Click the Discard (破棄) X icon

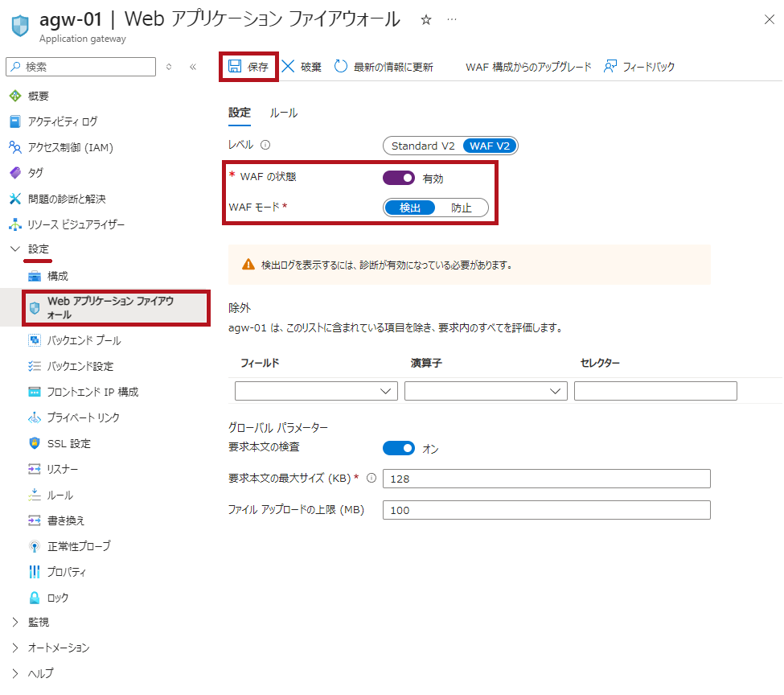pyautogui.click(x=289, y=67)
